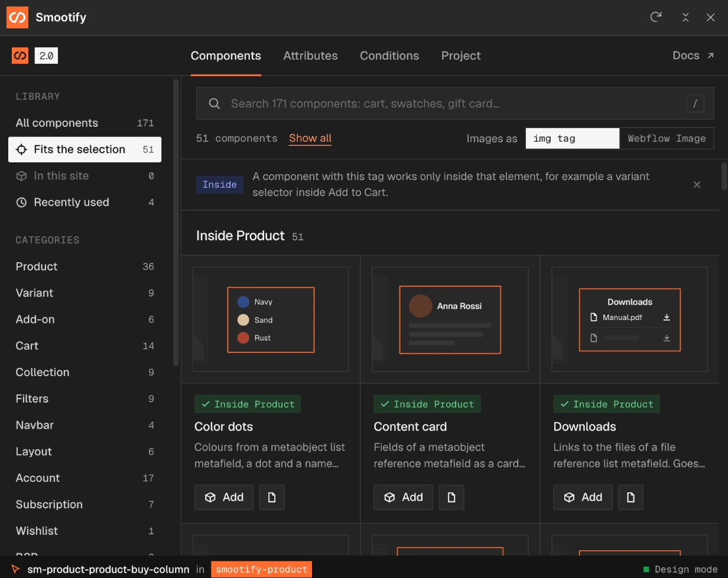Select In this site filter
Screen dimensions: 728x578
[x=84, y=176]
